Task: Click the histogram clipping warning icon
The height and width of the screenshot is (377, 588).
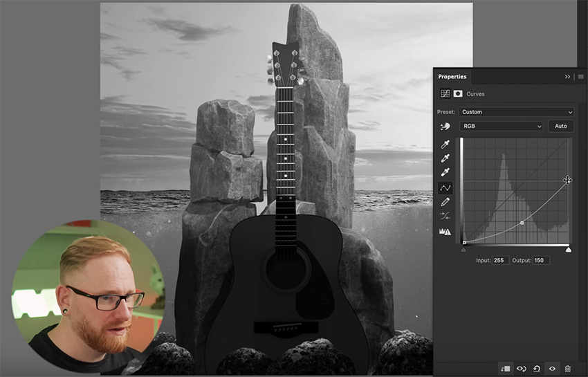Action: pyautogui.click(x=445, y=232)
